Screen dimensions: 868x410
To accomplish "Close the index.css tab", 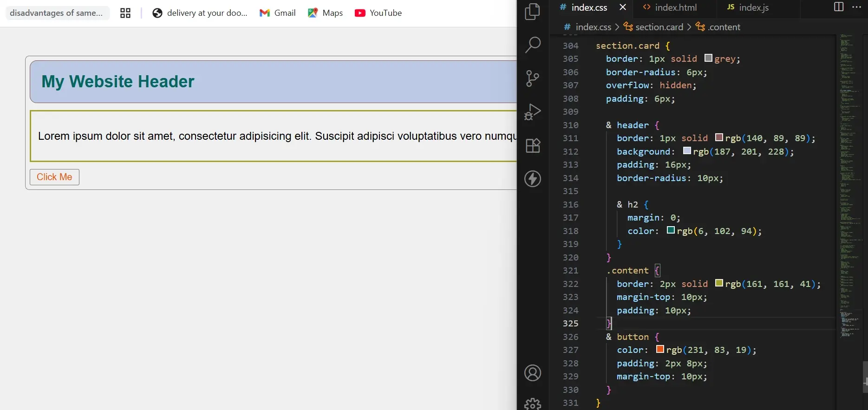I will (x=623, y=7).
